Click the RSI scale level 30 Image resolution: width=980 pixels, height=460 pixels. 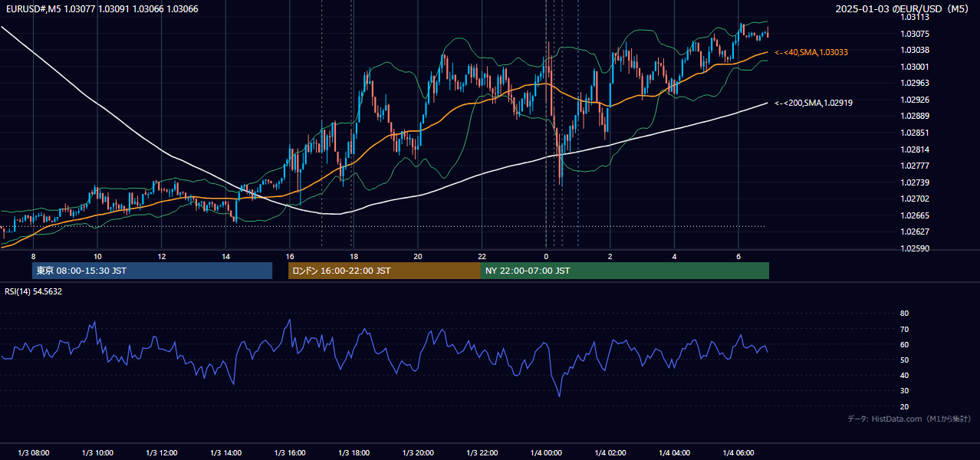[904, 391]
